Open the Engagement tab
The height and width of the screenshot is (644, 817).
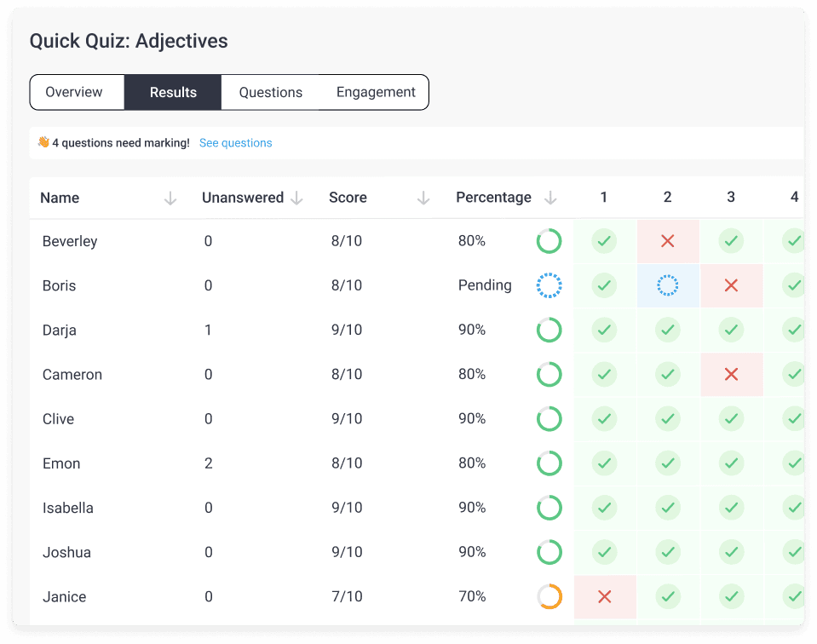(x=376, y=92)
